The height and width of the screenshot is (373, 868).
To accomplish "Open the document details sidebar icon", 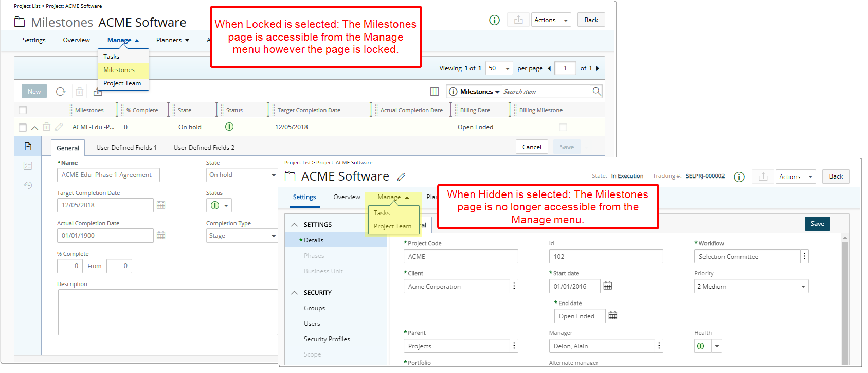I will point(28,146).
